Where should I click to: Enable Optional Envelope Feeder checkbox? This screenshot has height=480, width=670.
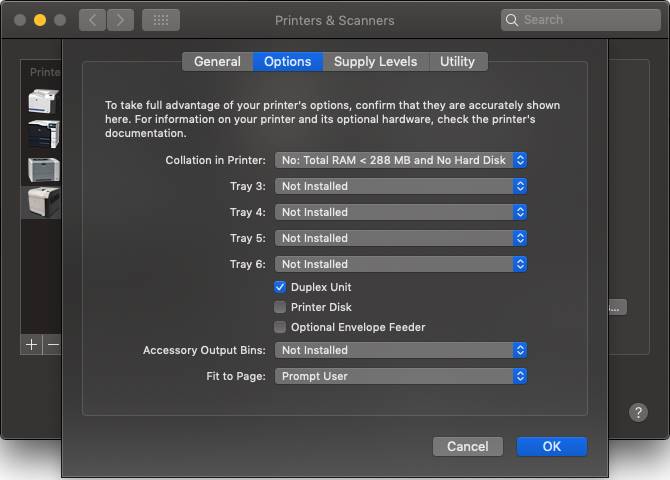280,327
